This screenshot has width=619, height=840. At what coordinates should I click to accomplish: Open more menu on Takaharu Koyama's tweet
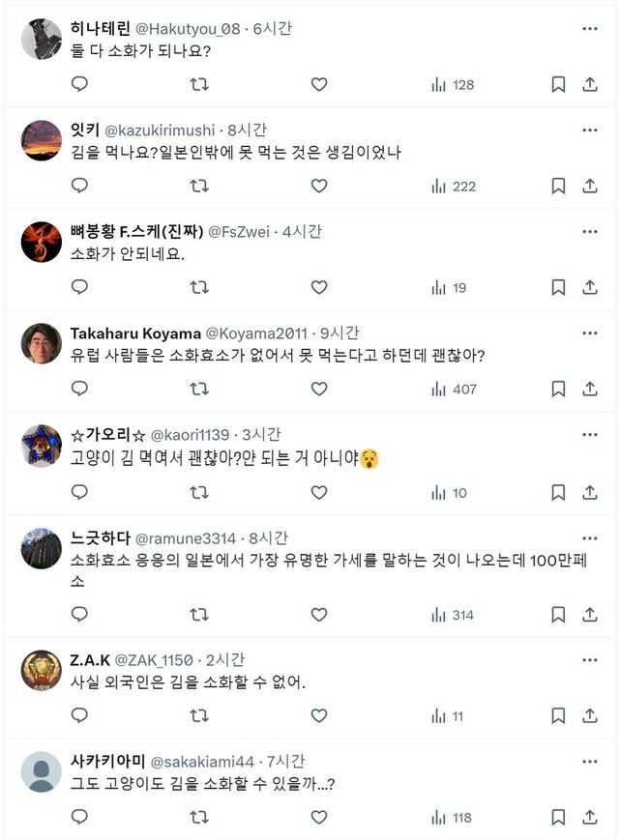(x=589, y=333)
